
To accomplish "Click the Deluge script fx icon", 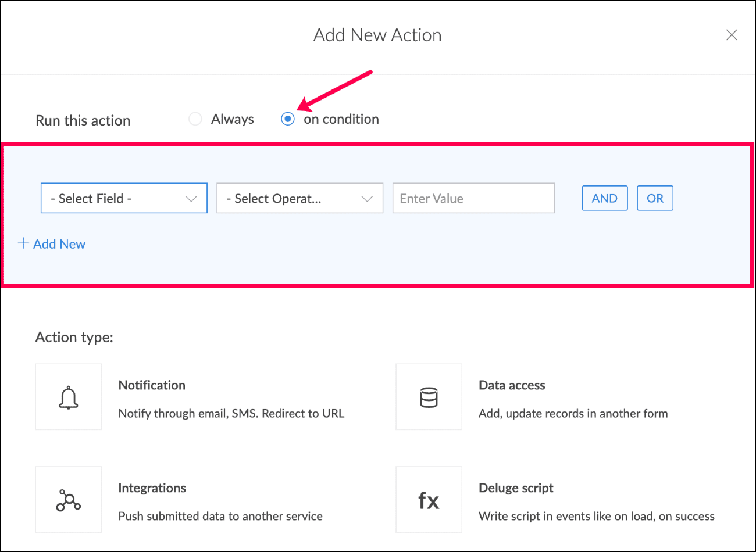I will 429,500.
